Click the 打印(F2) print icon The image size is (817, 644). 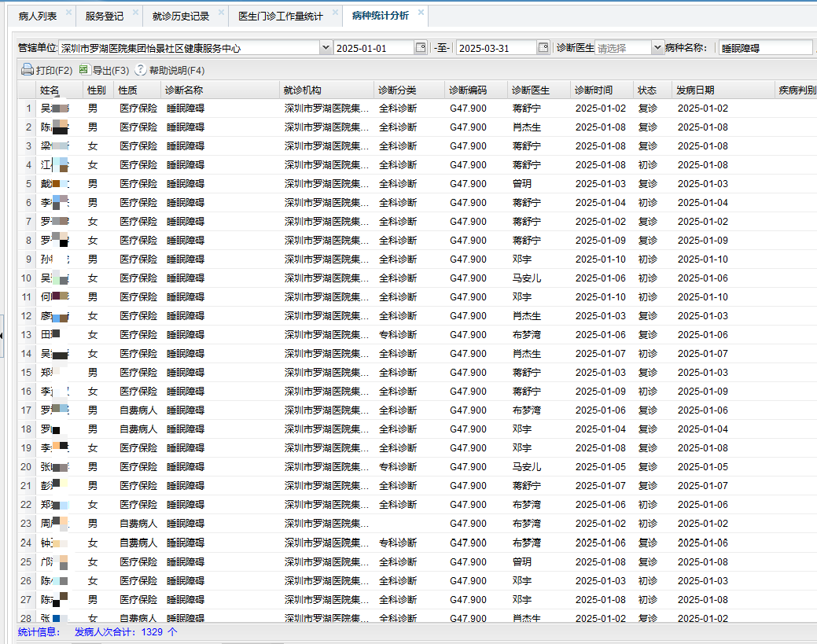[x=27, y=70]
